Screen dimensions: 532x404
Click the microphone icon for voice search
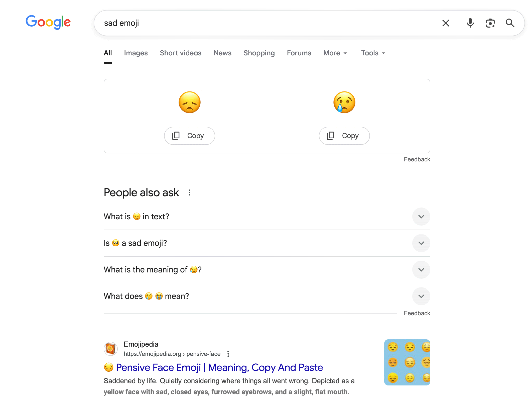pos(470,23)
